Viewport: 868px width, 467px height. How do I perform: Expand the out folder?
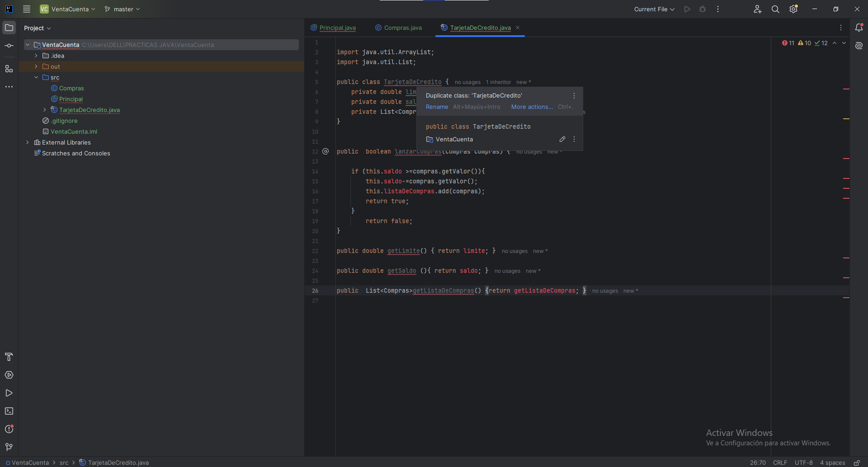point(36,66)
